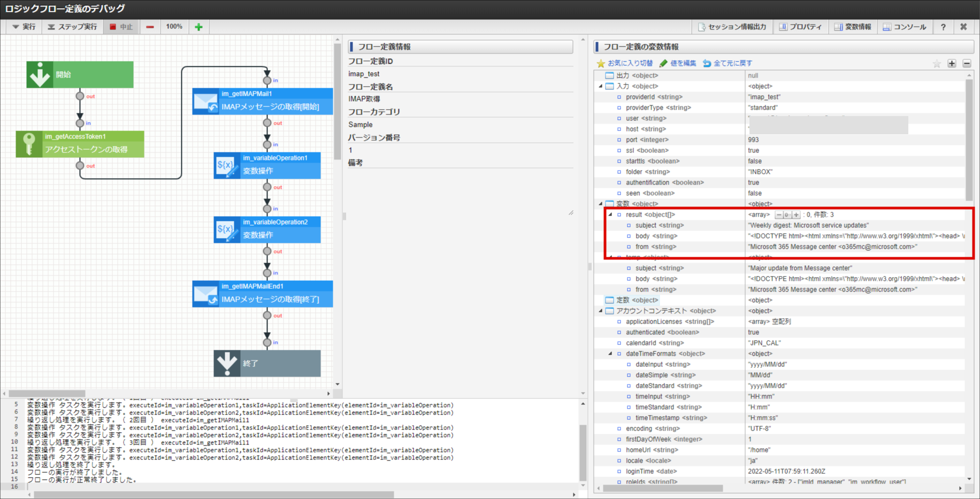Expand all variables with the plus icon

(952, 64)
